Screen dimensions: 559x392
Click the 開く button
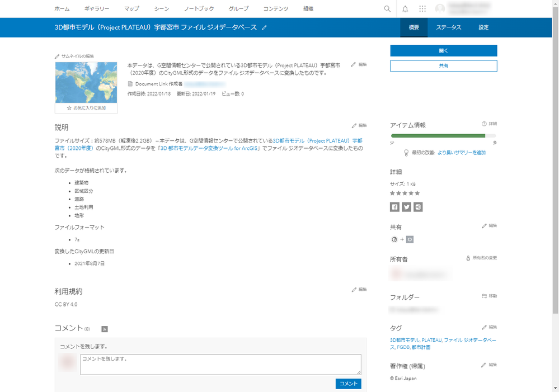click(444, 50)
